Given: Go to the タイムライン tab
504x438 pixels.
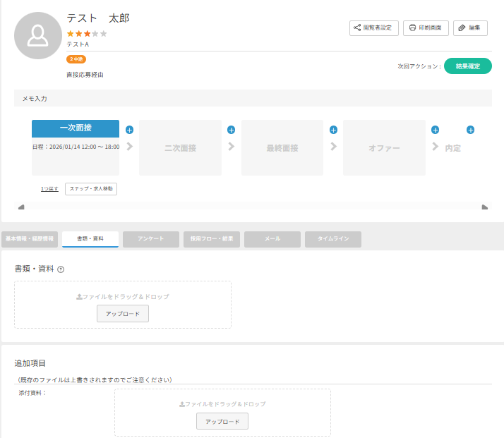Looking at the screenshot, I should coord(332,239).
